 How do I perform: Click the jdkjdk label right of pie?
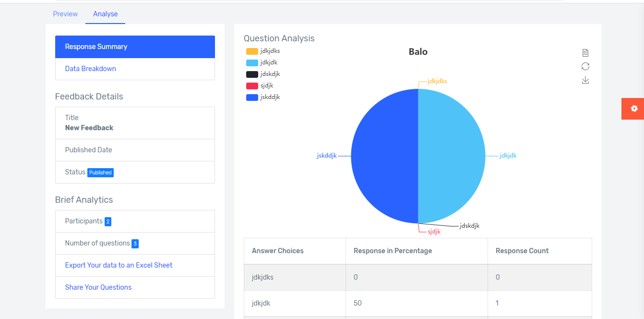coord(508,156)
